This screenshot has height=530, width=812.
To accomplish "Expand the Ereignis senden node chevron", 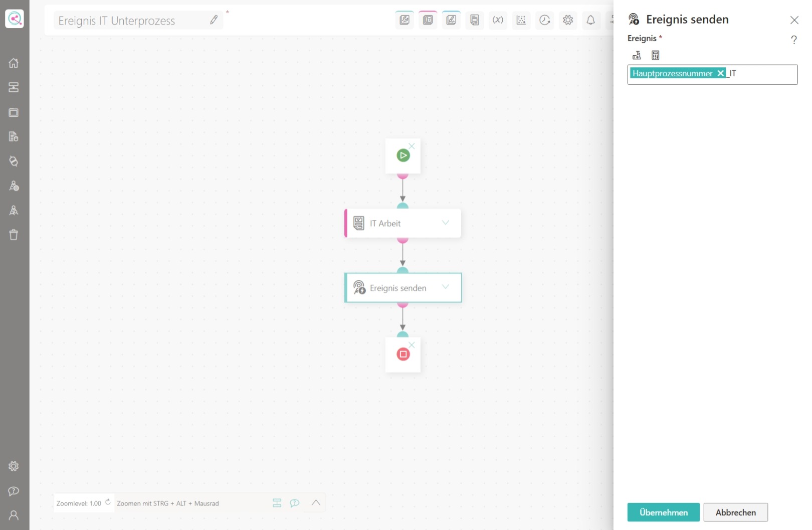I will [446, 287].
